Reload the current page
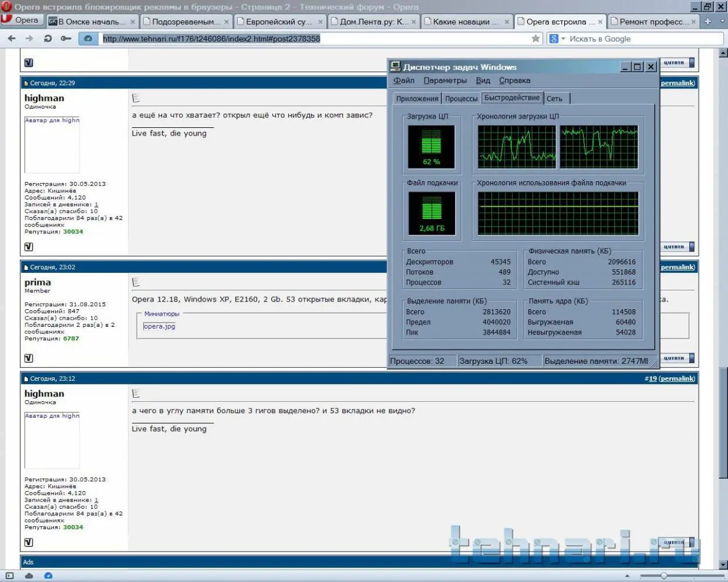The width and height of the screenshot is (728, 582). 48,39
